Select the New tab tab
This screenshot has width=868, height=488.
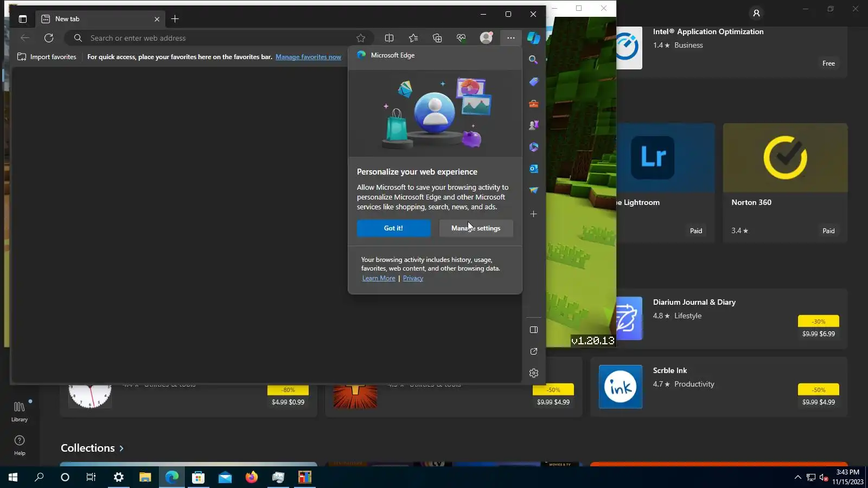pos(100,19)
